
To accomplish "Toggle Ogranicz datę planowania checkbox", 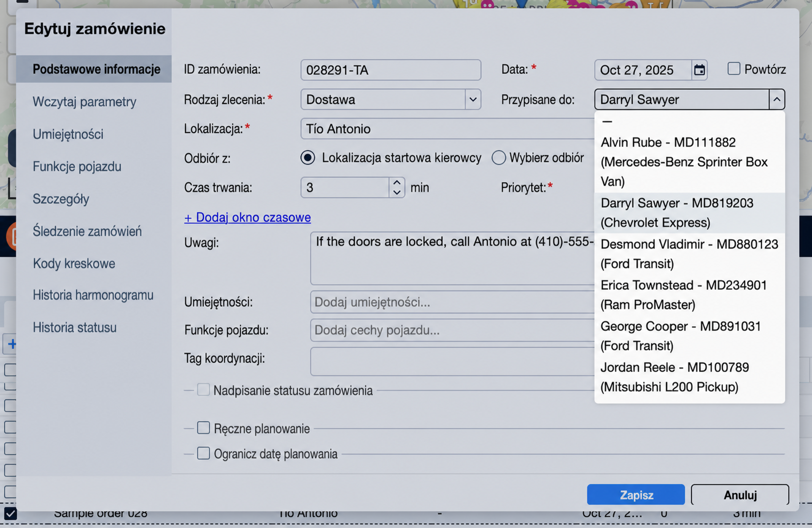I will (203, 454).
